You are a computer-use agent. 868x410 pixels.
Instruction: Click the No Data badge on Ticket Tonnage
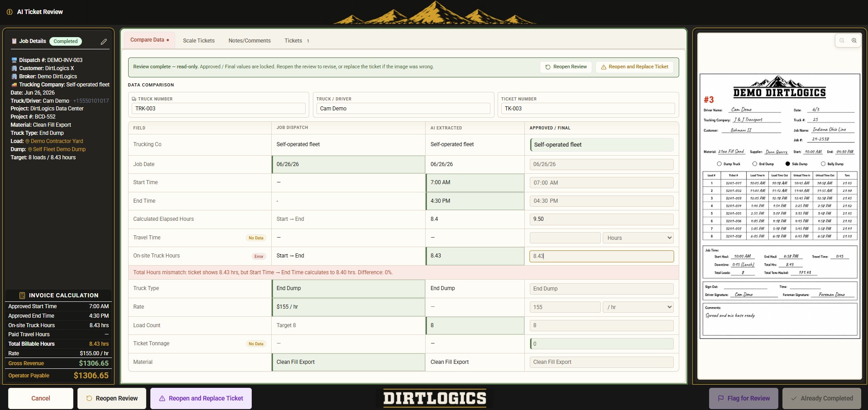256,344
